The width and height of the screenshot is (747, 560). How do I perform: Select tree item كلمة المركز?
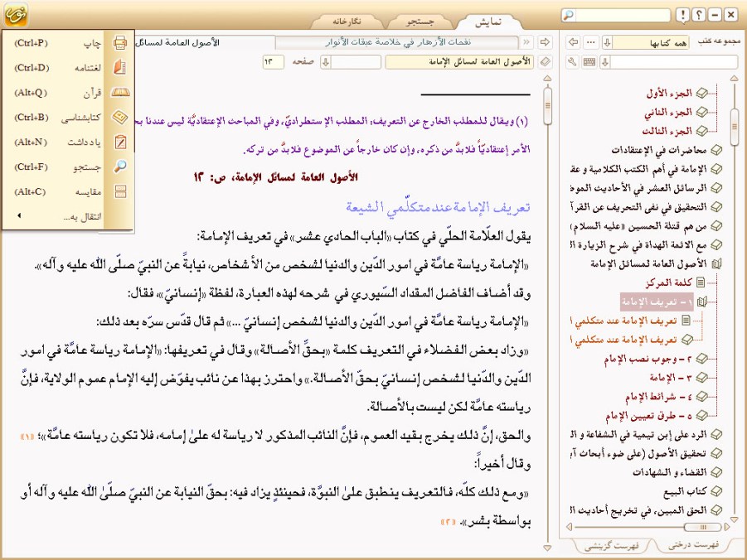[x=668, y=282]
